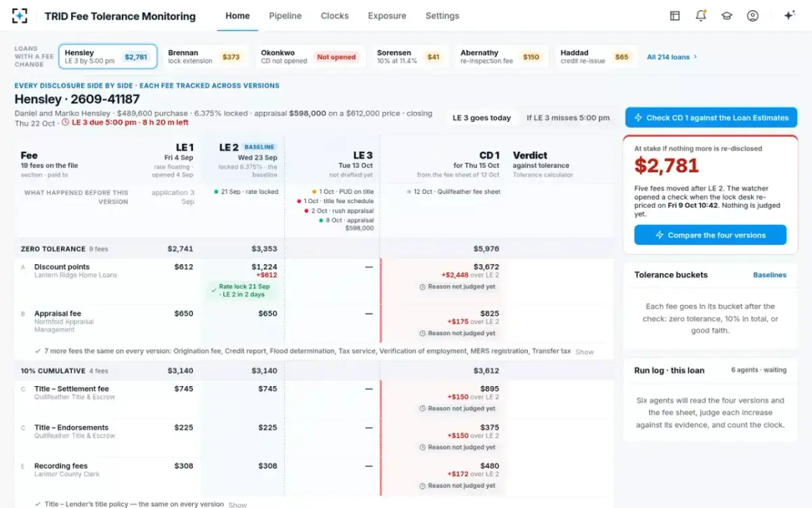Click the $375 CD 1 endorsements value
The width and height of the screenshot is (812, 508).
coord(490,427)
